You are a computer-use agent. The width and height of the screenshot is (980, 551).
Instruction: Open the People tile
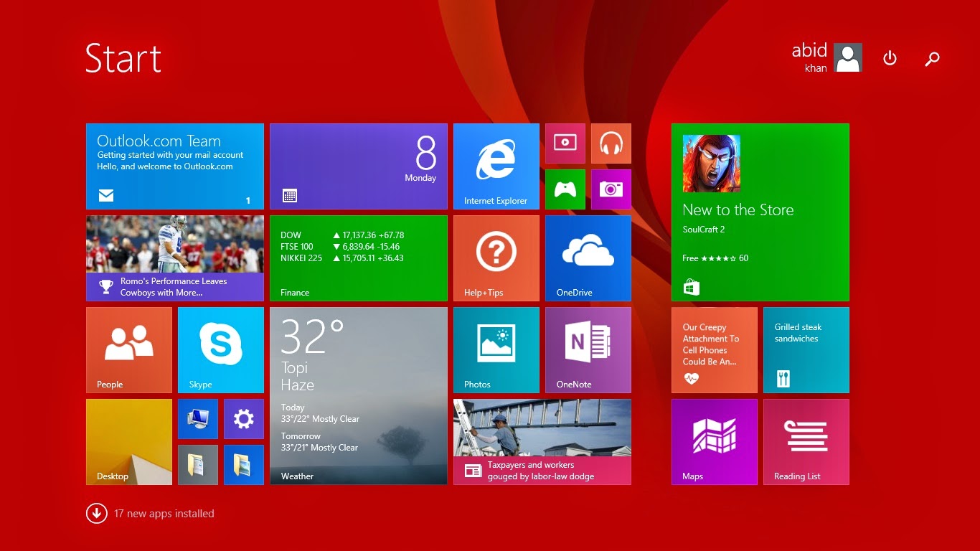(129, 350)
